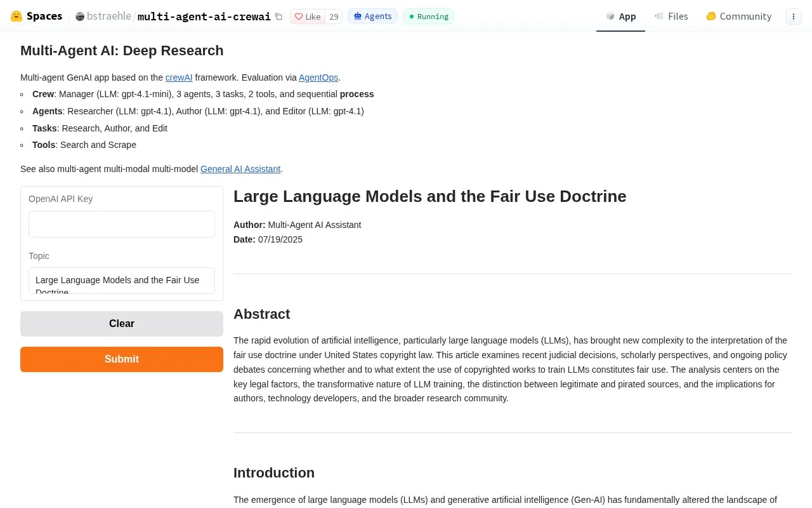This screenshot has width=812, height=508.
Task: Click the Abstract heading
Action: (261, 314)
